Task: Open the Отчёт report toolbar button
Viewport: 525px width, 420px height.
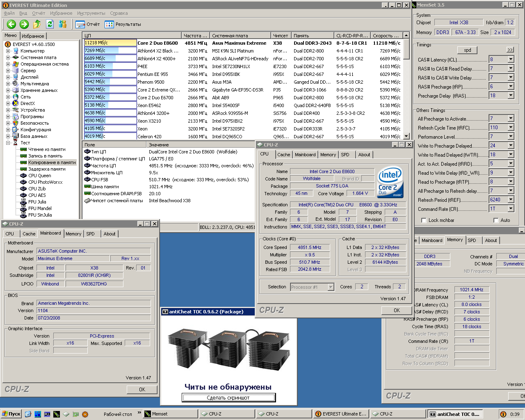Action: pyautogui.click(x=88, y=24)
